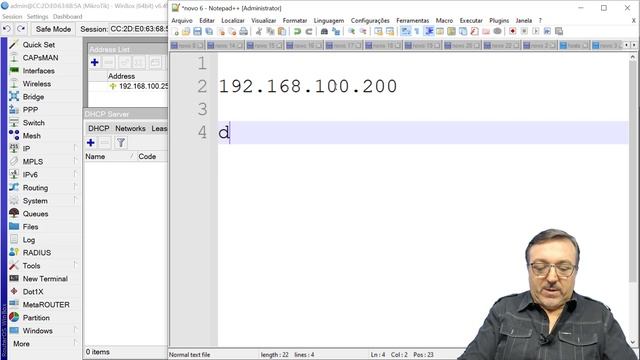Click the Redo arrow in Notepad++ toolbar
Viewport: 640px width, 360px height.
point(309,31)
